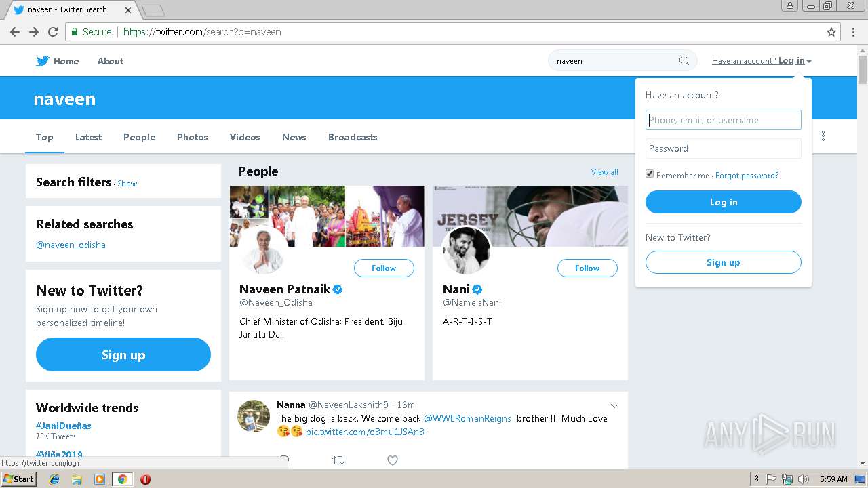Viewport: 868px width, 488px height.
Task: Click the secure padlock icon
Action: 75,32
